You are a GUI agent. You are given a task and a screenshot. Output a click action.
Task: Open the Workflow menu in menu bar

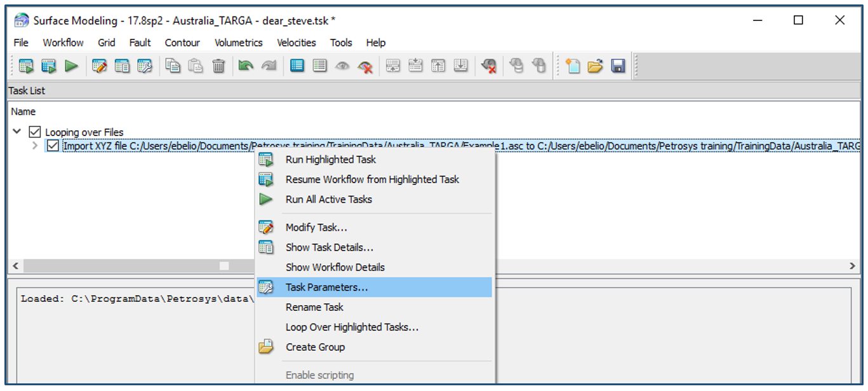(x=63, y=43)
